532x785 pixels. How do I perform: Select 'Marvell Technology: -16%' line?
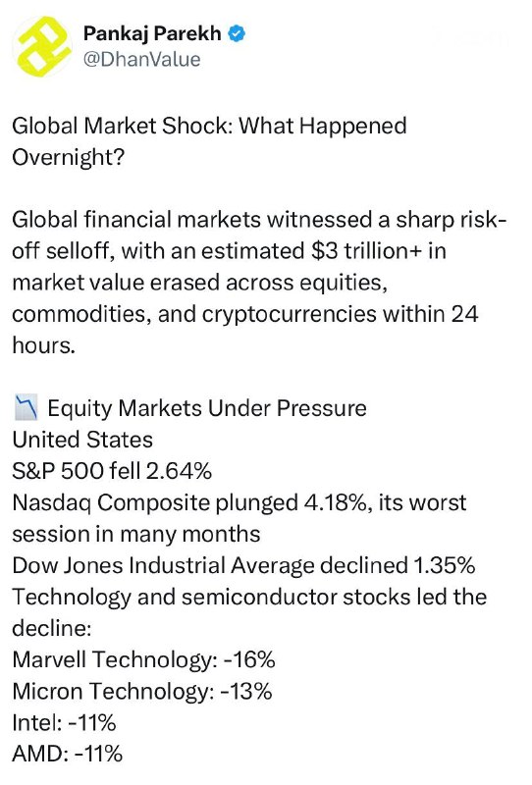[x=143, y=659]
